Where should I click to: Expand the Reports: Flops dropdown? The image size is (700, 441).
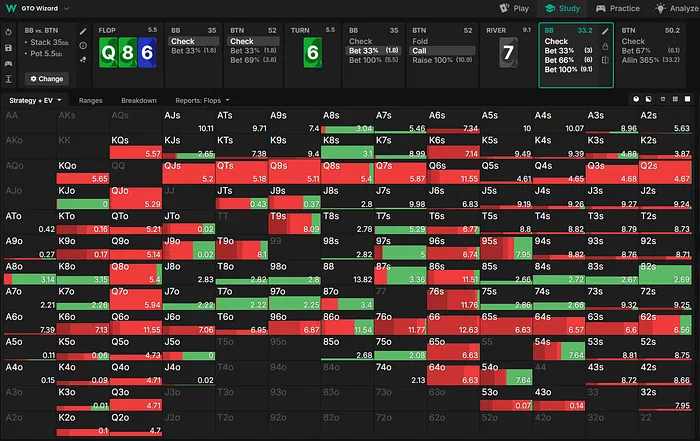pyautogui.click(x=199, y=101)
